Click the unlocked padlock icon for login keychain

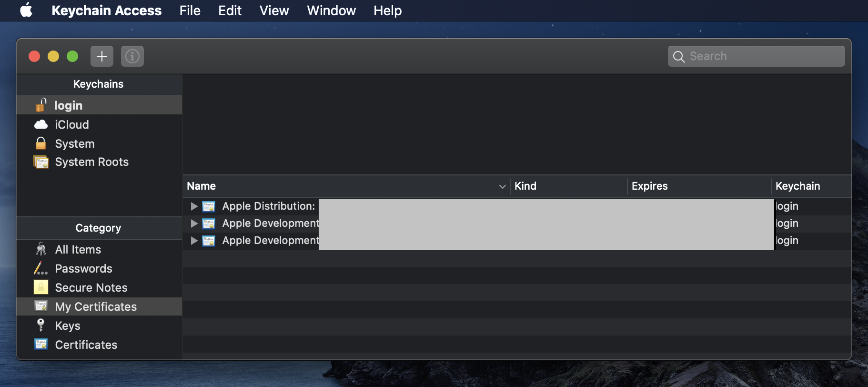41,105
